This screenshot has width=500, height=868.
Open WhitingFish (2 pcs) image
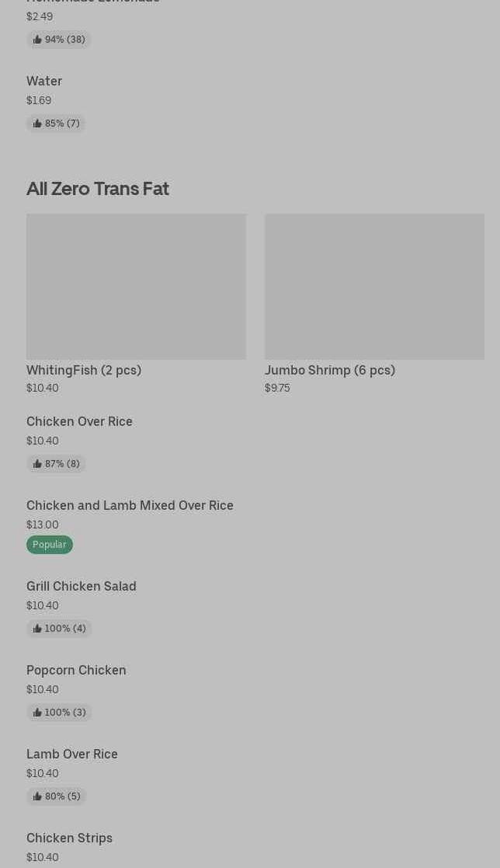(136, 286)
